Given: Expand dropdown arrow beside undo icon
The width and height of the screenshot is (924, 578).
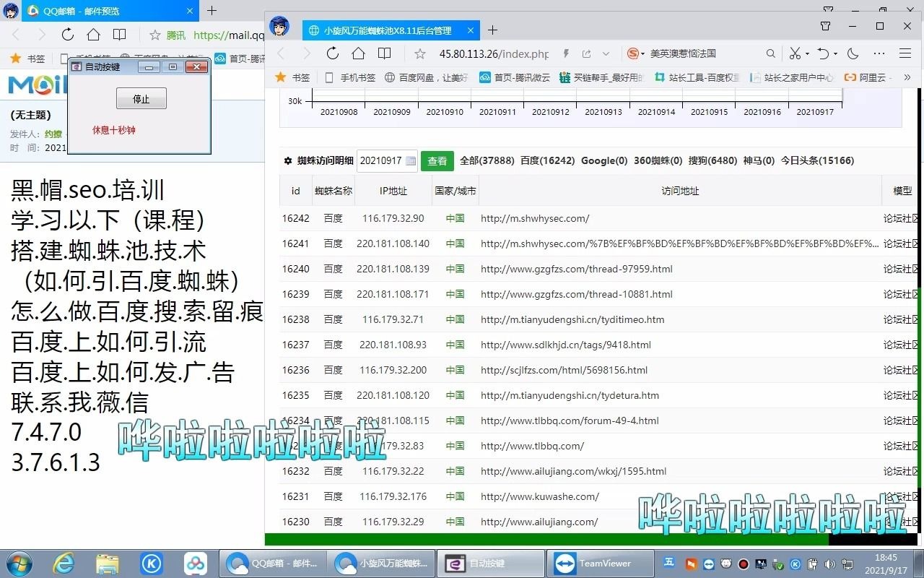Looking at the screenshot, I should (x=835, y=54).
